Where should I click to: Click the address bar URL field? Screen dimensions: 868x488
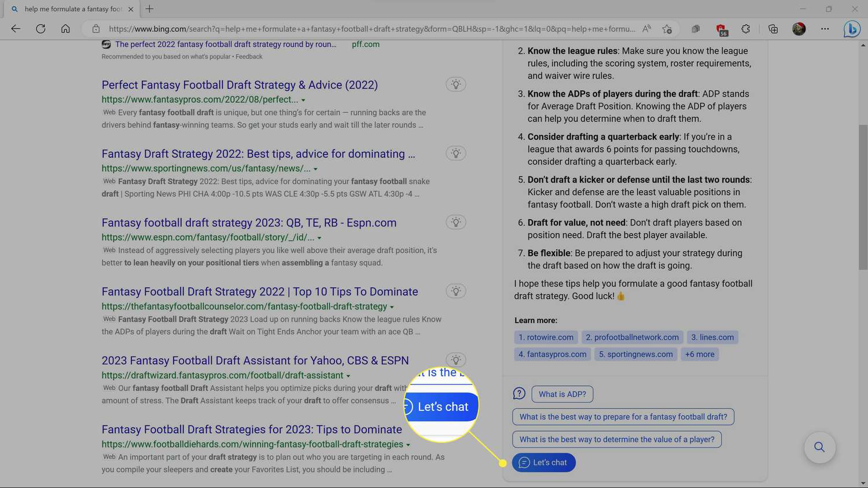tap(370, 29)
